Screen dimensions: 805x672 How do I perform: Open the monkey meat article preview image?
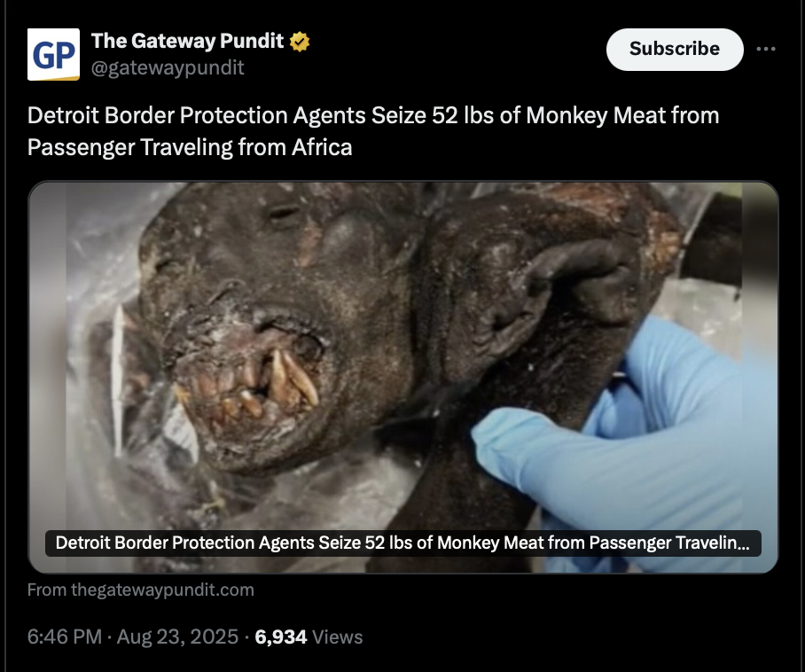pos(403,377)
